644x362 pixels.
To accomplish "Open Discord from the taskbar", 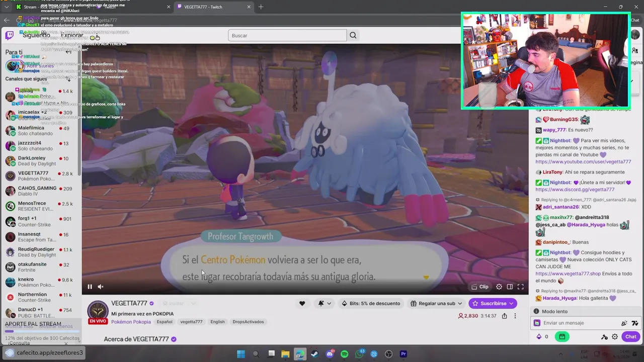I will click(330, 354).
